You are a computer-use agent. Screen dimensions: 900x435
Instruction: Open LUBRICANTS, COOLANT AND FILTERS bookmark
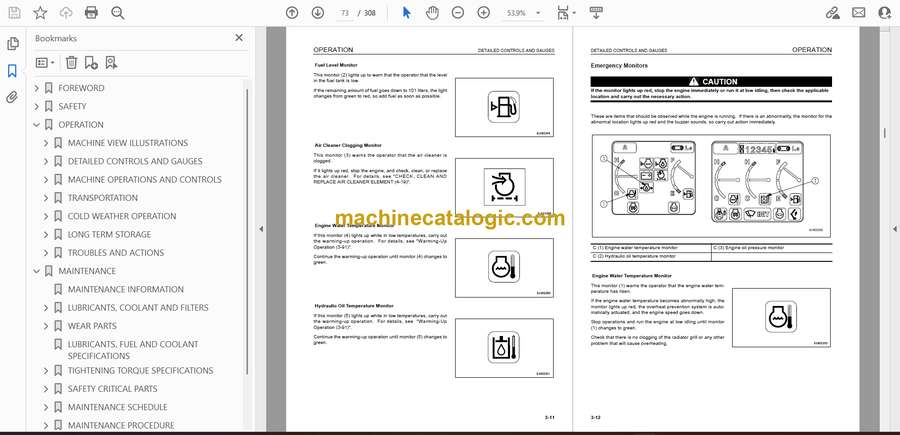coord(138,308)
